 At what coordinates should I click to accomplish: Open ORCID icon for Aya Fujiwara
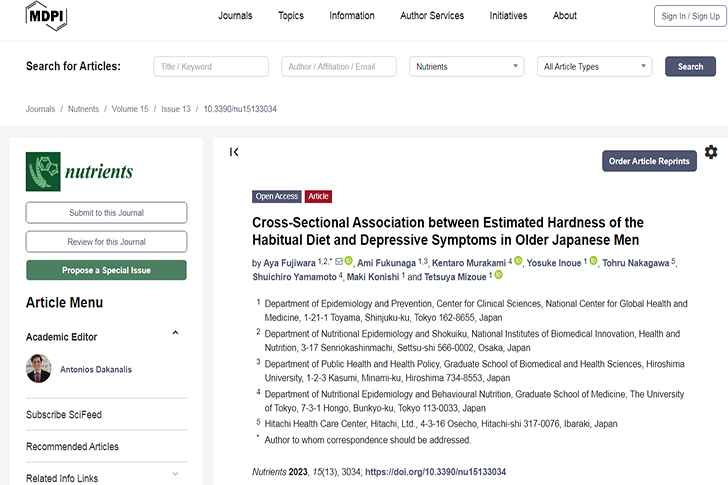point(348,261)
